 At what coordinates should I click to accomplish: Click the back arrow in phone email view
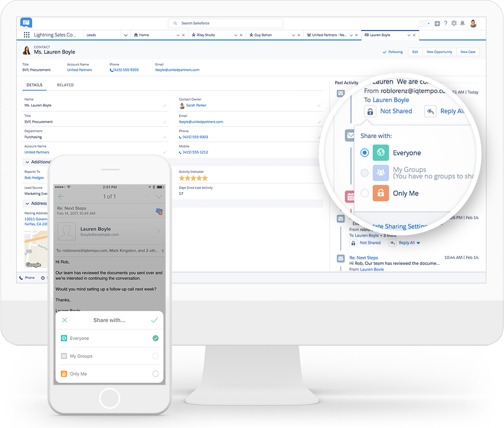[62, 196]
